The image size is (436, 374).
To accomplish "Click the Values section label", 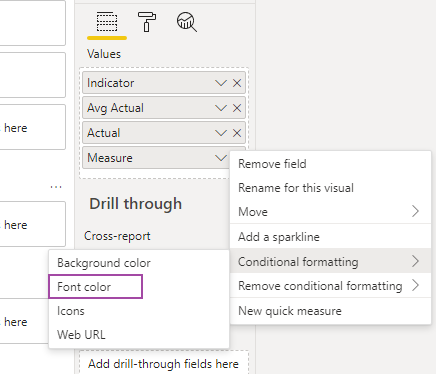I will pyautogui.click(x=104, y=54).
